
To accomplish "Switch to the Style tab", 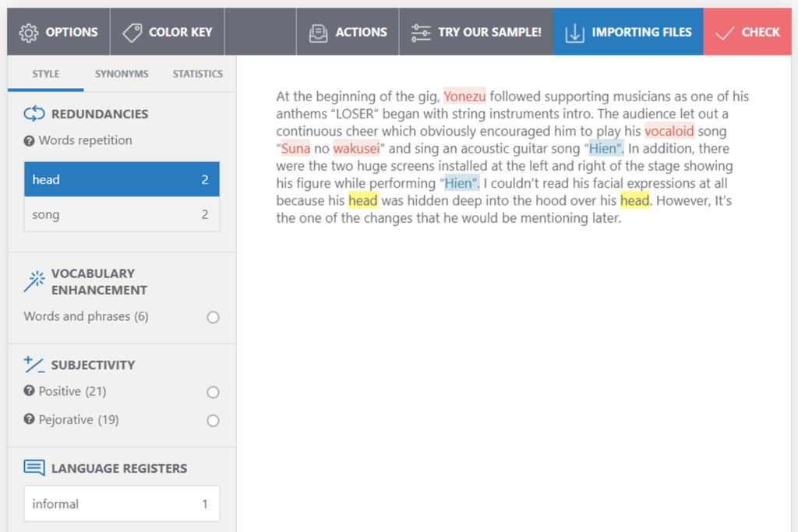I will [46, 74].
